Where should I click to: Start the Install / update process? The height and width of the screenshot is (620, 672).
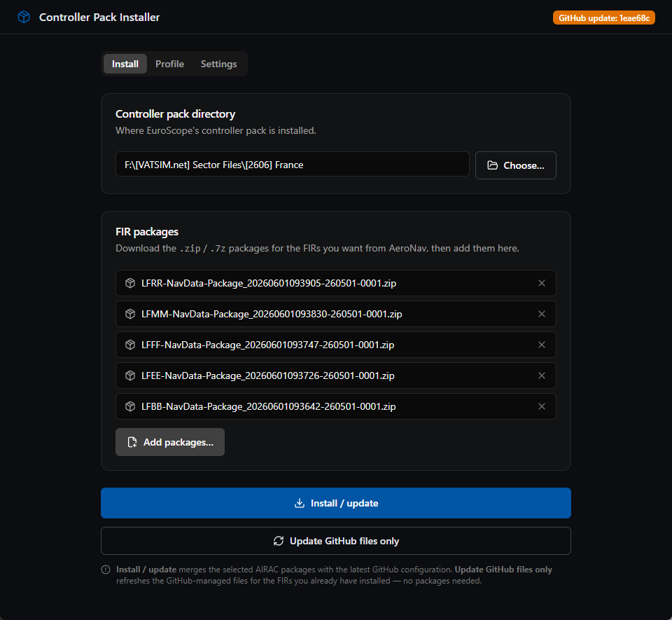[336, 503]
